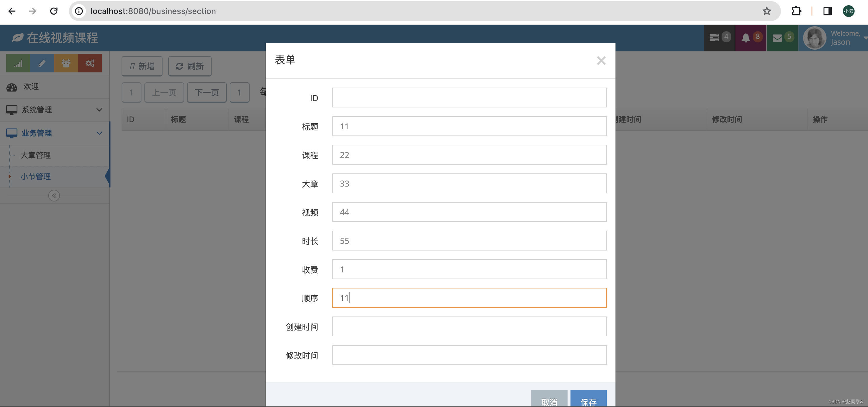The height and width of the screenshot is (407, 868).
Task: Close the 表单 dialog with the X
Action: (601, 61)
